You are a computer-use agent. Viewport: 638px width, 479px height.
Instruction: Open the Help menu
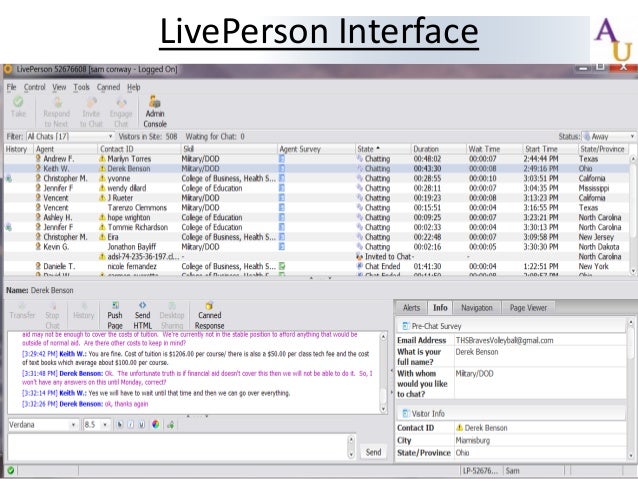133,87
